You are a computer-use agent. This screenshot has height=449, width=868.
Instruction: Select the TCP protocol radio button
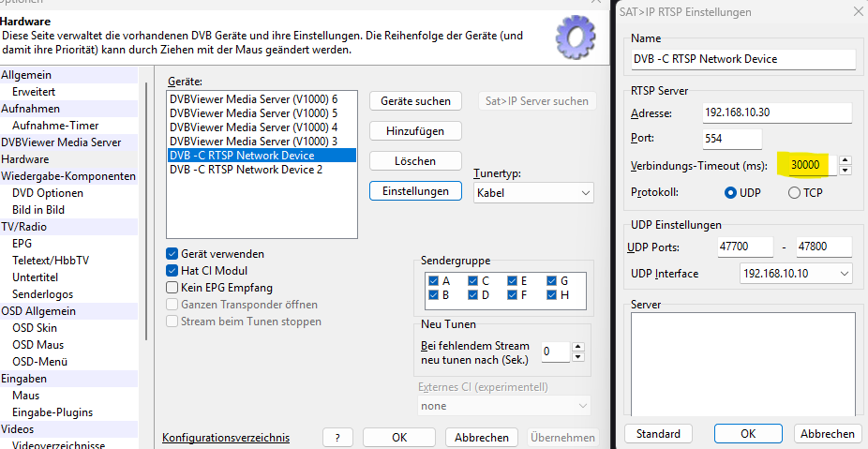click(x=794, y=193)
